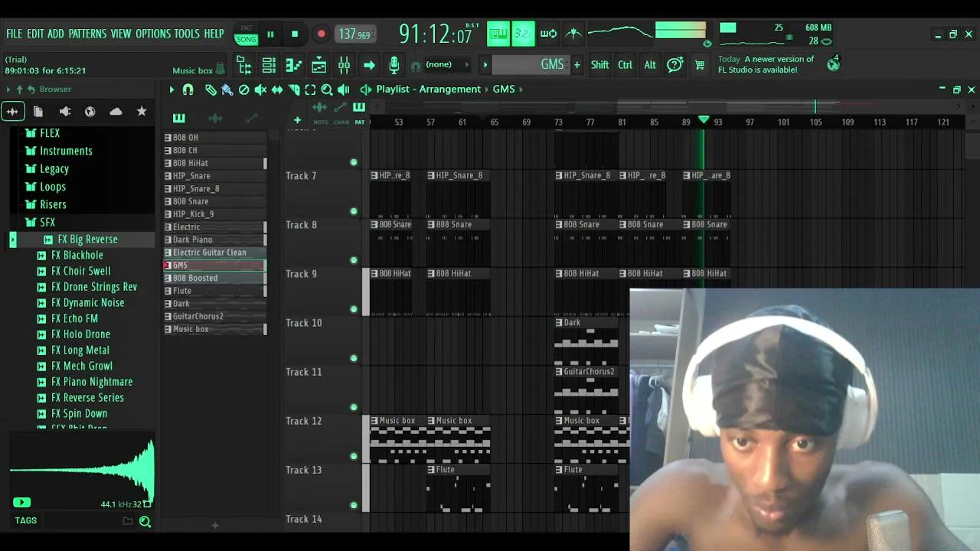
Task: Toggle loop recording button
Action: pos(548,34)
